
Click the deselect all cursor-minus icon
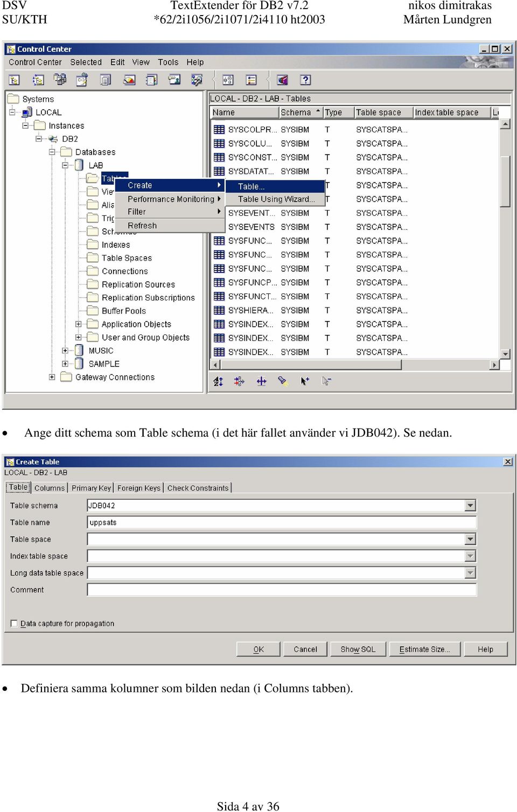(x=326, y=381)
